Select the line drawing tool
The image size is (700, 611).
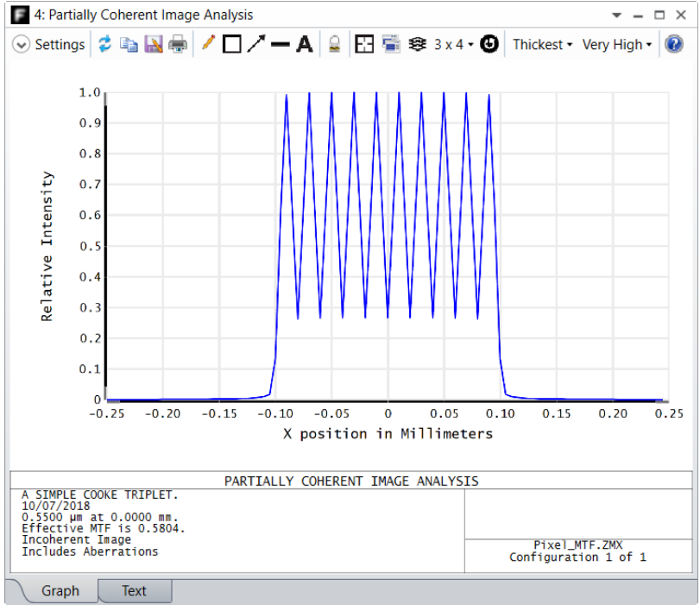(281, 44)
